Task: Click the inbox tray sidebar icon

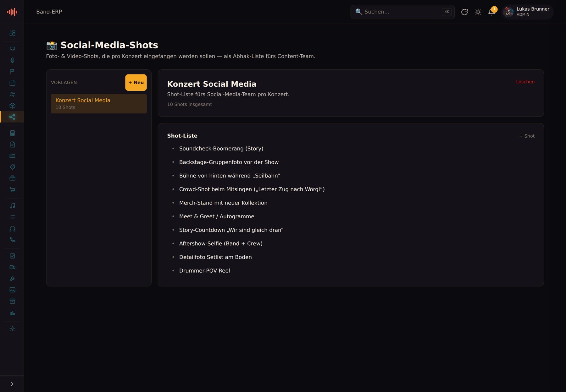Action: (12, 49)
